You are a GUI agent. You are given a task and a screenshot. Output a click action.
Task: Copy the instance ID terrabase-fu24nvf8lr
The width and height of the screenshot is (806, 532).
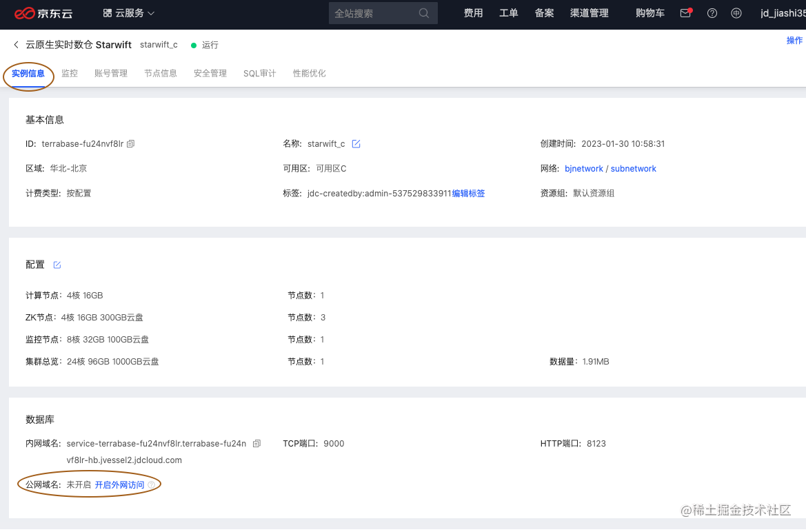click(x=130, y=144)
